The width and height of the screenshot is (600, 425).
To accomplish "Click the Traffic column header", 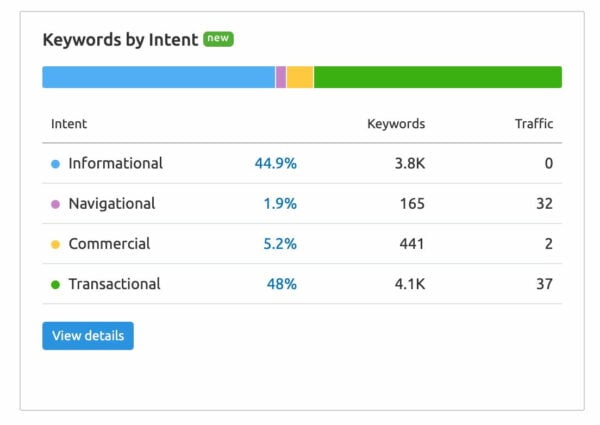I will (534, 124).
